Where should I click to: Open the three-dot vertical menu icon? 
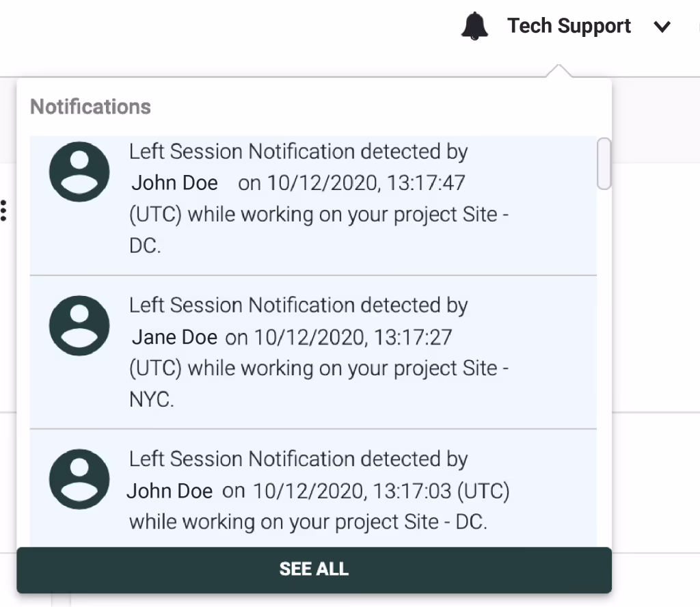pos(3,211)
